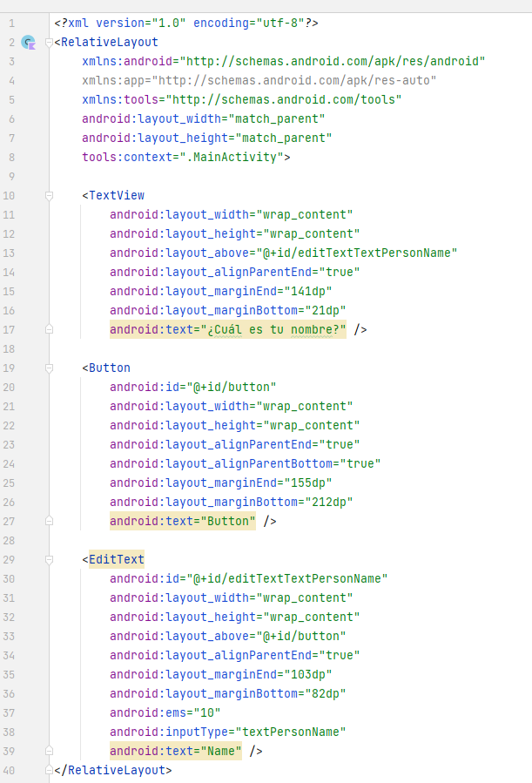Collapse the Button element fold marker
The width and height of the screenshot is (532, 783).
click(49, 368)
